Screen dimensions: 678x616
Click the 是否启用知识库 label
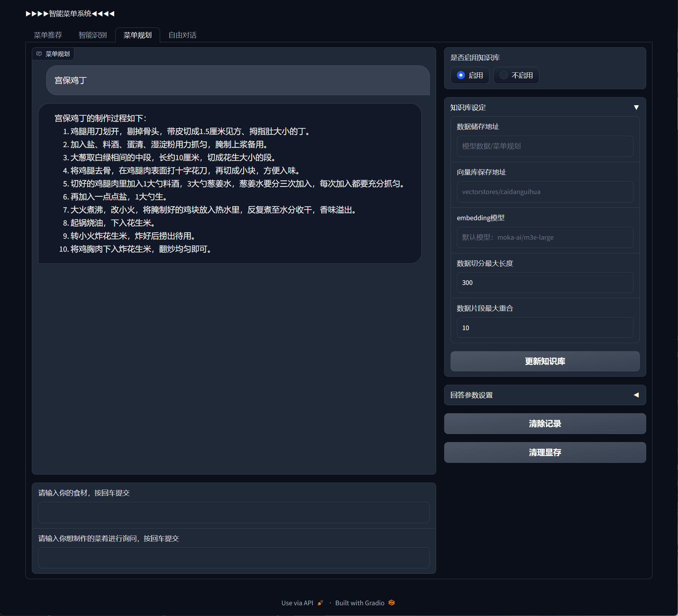click(x=475, y=58)
